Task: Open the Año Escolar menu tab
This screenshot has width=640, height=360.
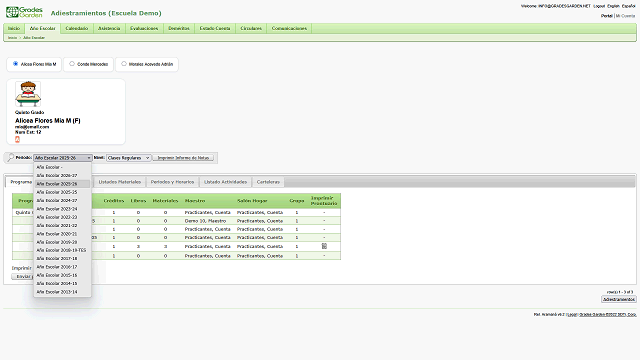Action: 42,28
